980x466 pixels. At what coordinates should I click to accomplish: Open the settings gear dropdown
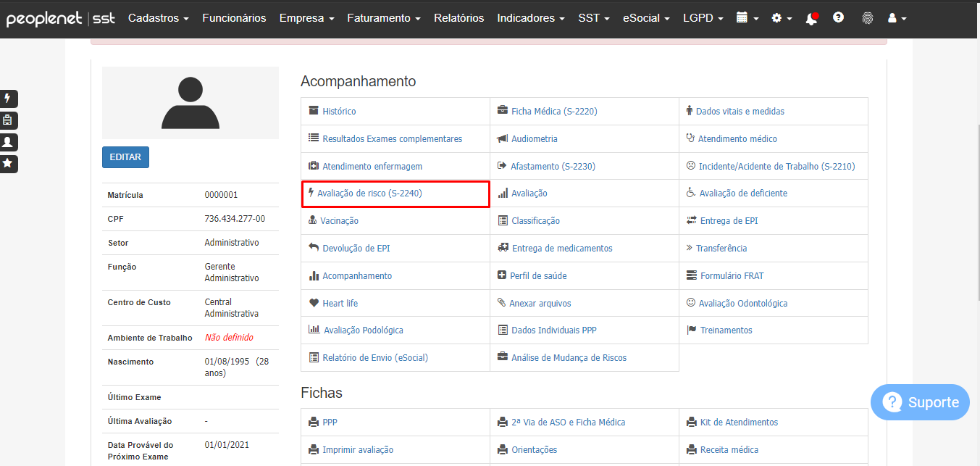pyautogui.click(x=780, y=18)
